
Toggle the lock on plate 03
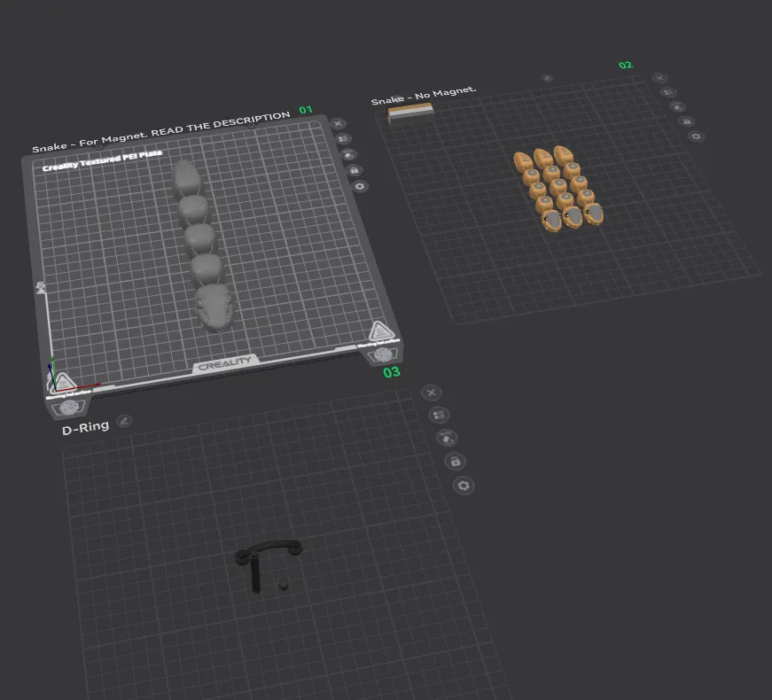[x=455, y=462]
